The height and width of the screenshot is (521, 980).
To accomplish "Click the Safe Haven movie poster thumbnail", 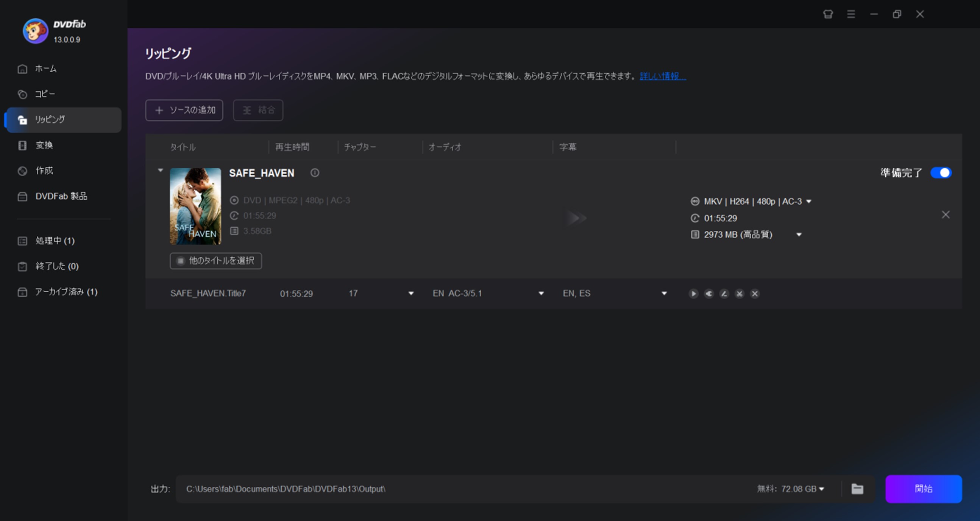I will (x=195, y=206).
